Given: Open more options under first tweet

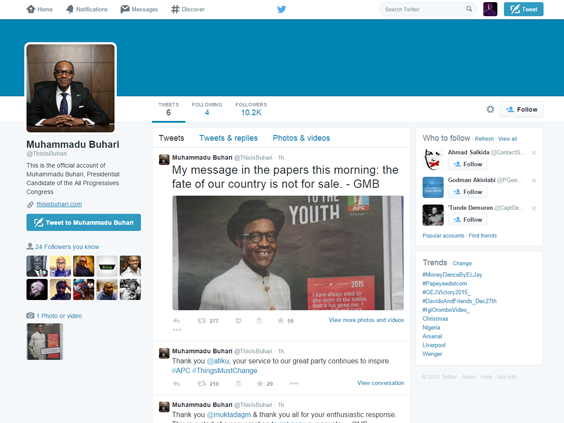Looking at the screenshot, I should [177, 330].
